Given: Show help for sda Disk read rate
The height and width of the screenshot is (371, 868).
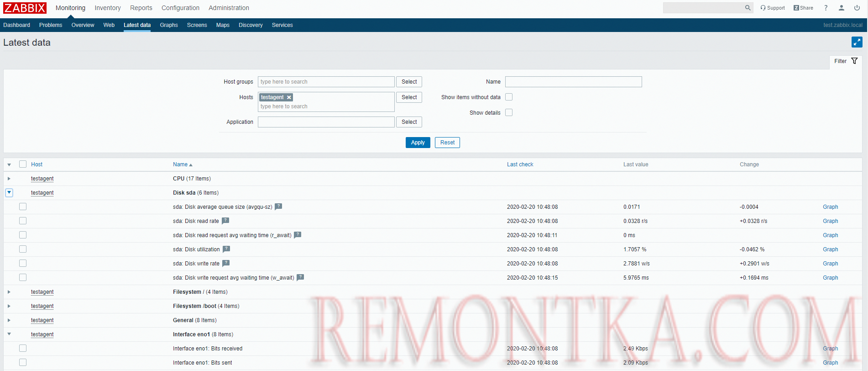Looking at the screenshot, I should pos(225,221).
